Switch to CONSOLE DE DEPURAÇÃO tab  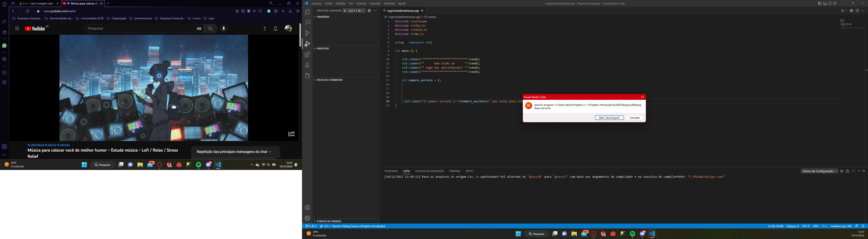coord(430,171)
